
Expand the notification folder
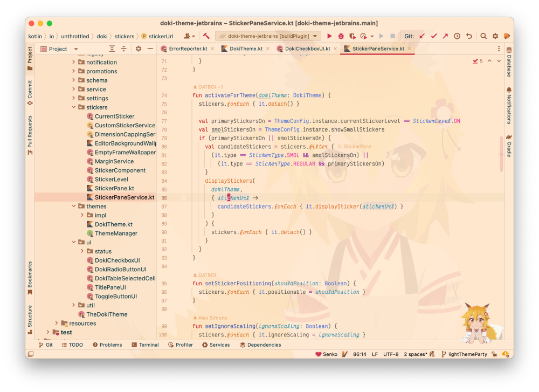point(73,62)
